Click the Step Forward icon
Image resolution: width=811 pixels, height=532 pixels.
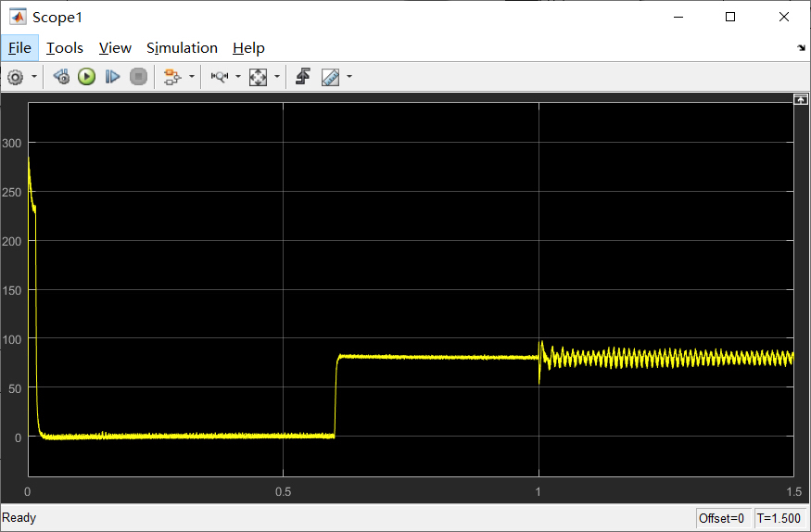click(112, 77)
